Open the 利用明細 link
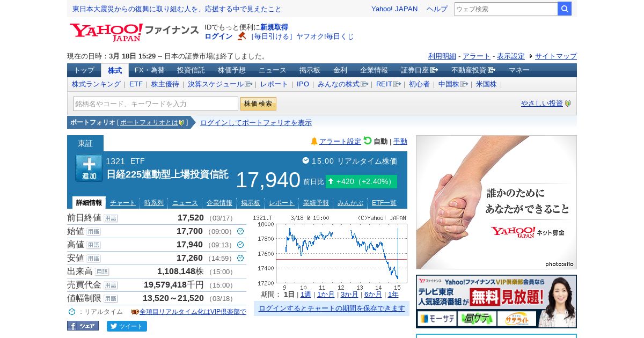This screenshot has width=644, height=338. [442, 56]
